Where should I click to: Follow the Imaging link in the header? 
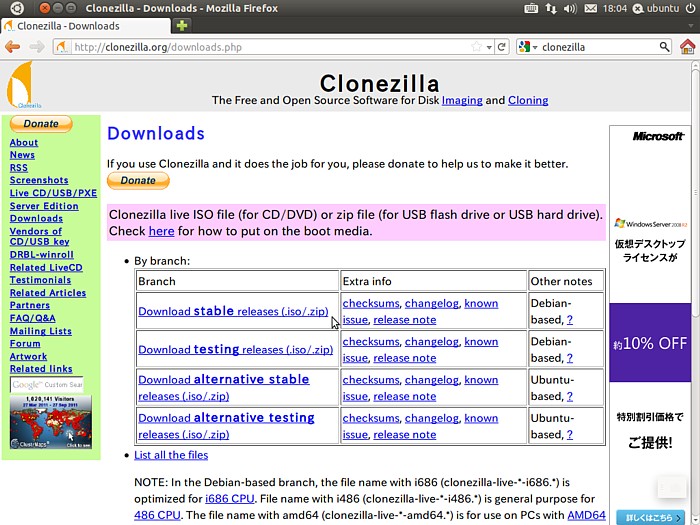coord(462,100)
